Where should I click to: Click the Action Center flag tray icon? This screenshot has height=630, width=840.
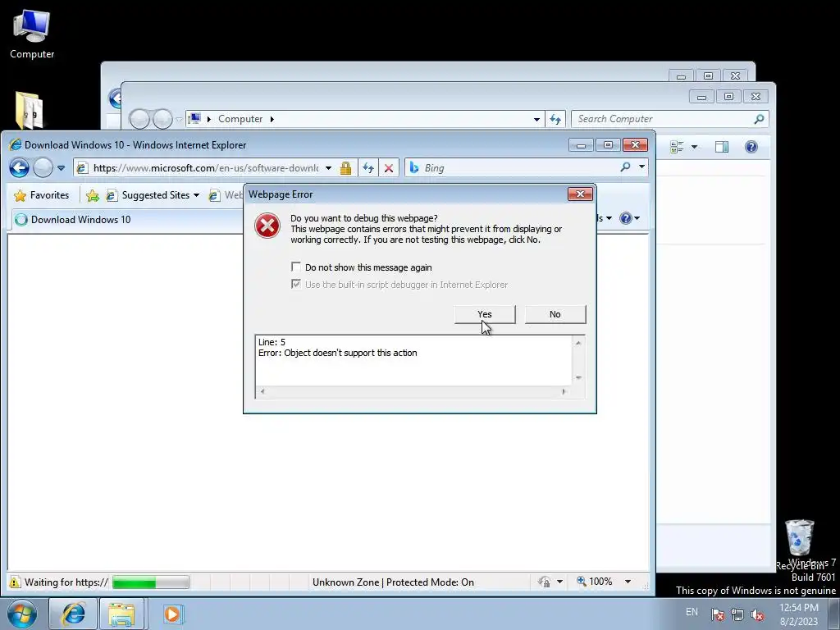(x=718, y=614)
